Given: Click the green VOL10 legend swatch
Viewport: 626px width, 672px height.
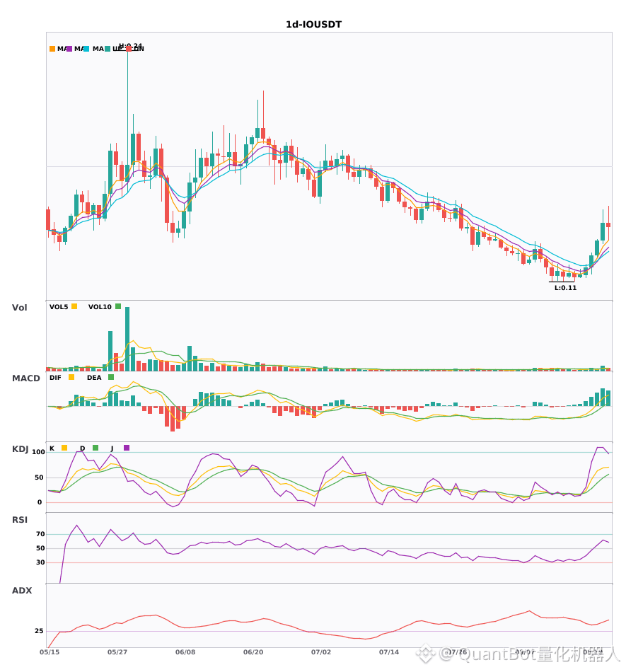Looking at the screenshot, I should tap(118, 306).
